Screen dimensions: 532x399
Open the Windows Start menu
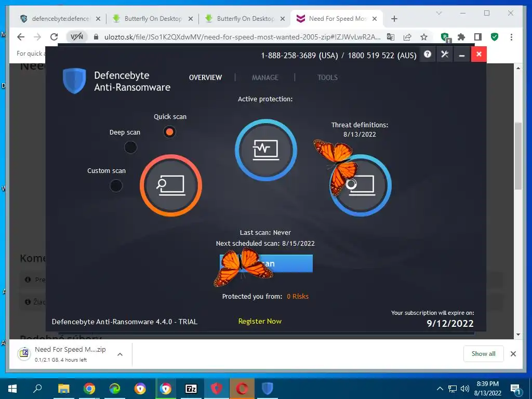[12, 389]
